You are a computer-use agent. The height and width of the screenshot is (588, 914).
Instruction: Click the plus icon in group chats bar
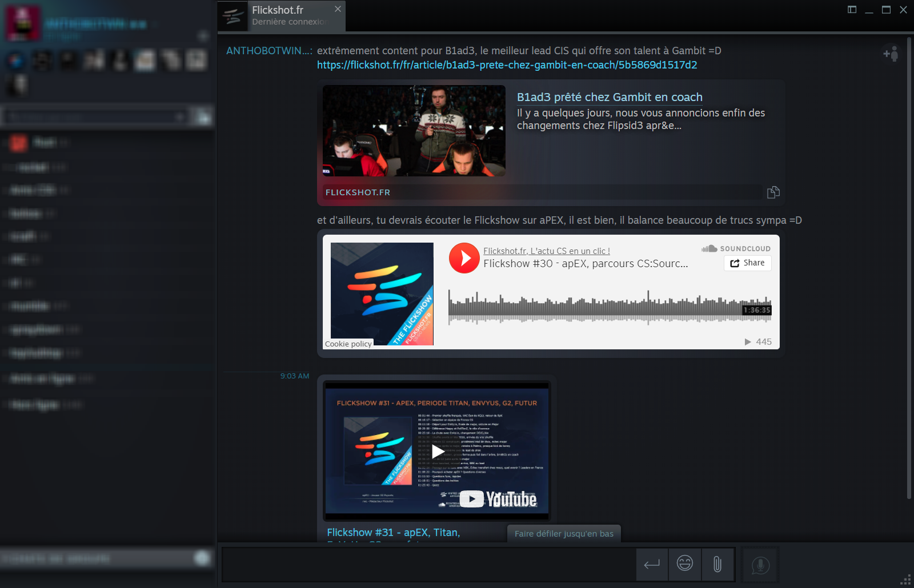[x=202, y=558]
